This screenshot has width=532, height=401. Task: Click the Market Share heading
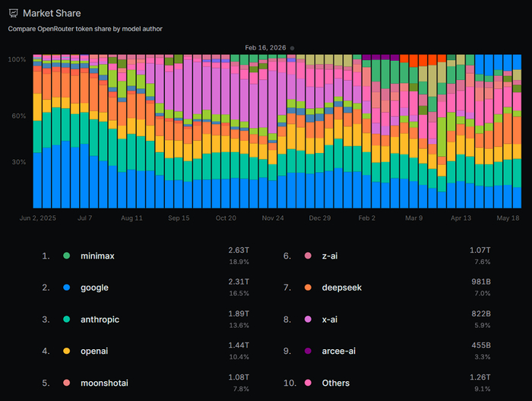click(x=52, y=13)
